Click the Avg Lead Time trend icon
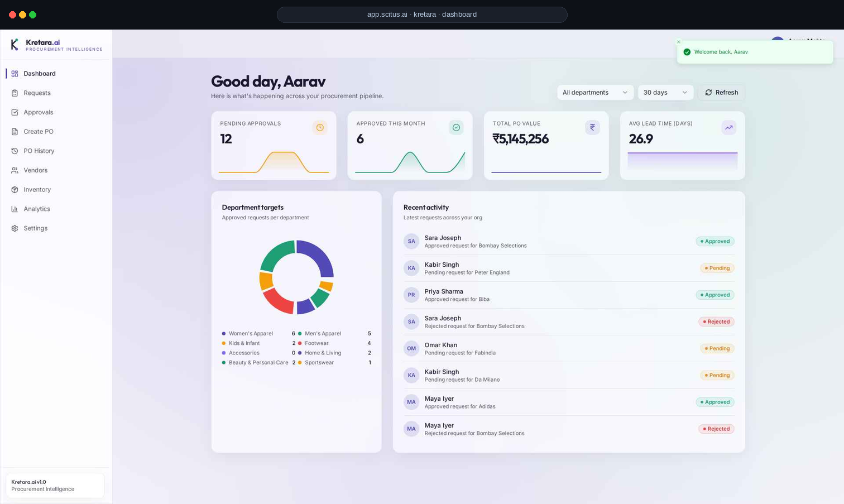Screen dimensions: 844x504 [728, 128]
